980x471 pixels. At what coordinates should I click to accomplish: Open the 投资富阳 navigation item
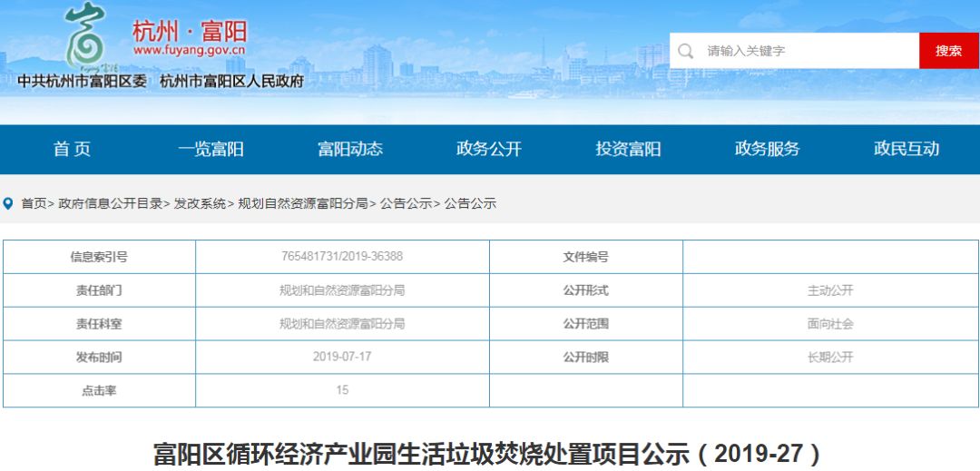click(628, 150)
